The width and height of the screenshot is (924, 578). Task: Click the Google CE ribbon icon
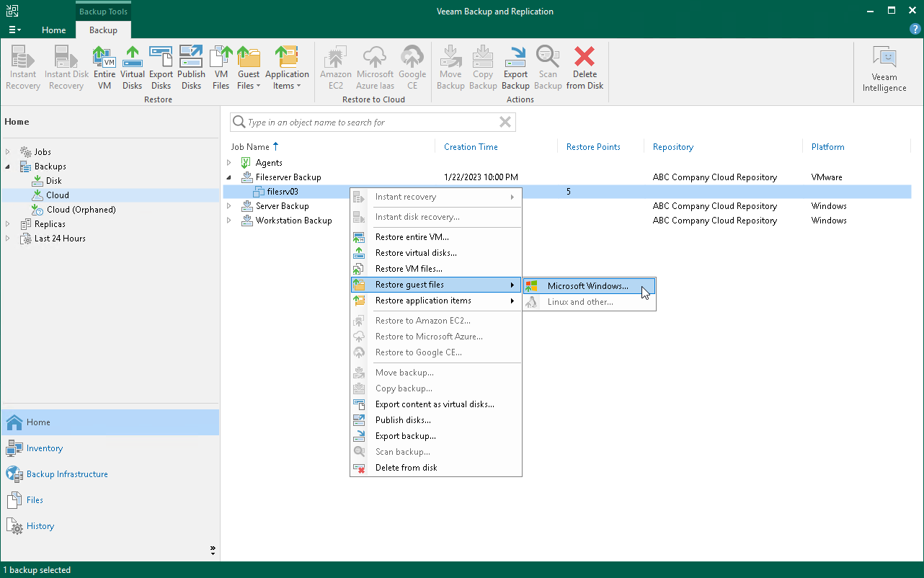tap(412, 68)
